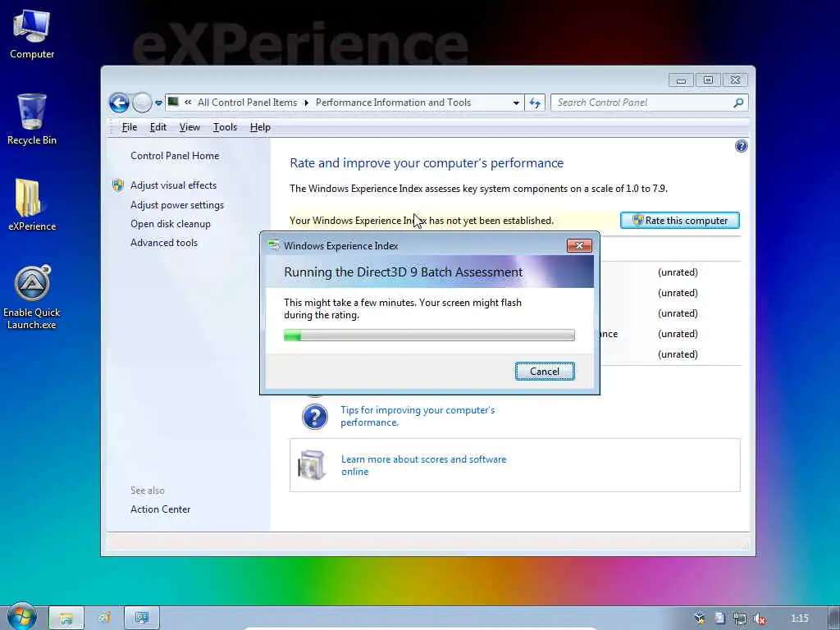Click the Control Panel taskbar button
Screen dimensions: 840x630
coord(142,618)
